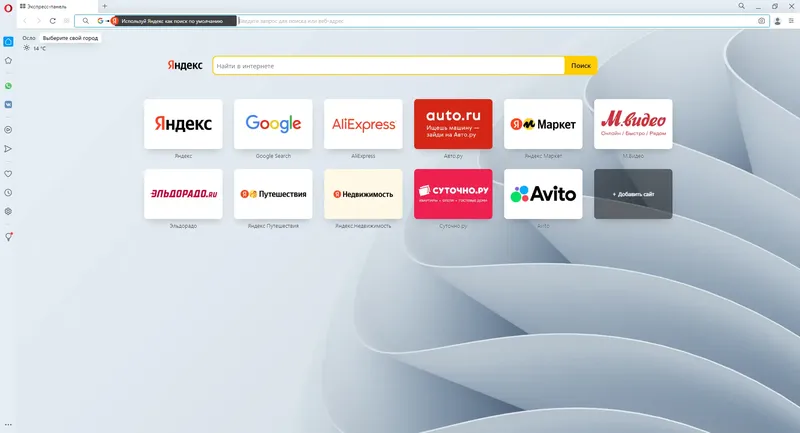Open the Easy Setup panel icon

(x=791, y=21)
